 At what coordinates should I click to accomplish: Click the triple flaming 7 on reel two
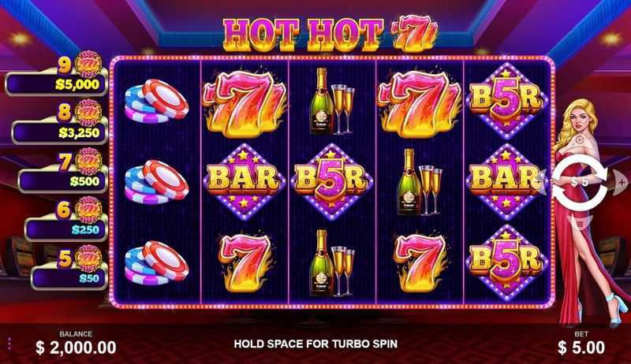(245, 102)
